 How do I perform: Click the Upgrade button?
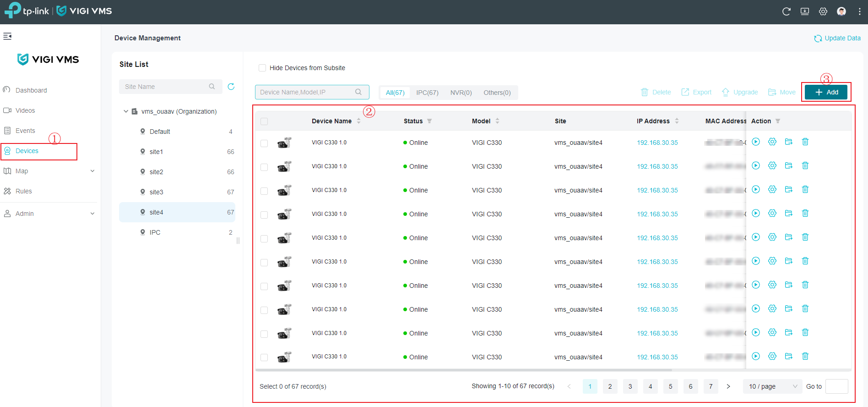740,92
